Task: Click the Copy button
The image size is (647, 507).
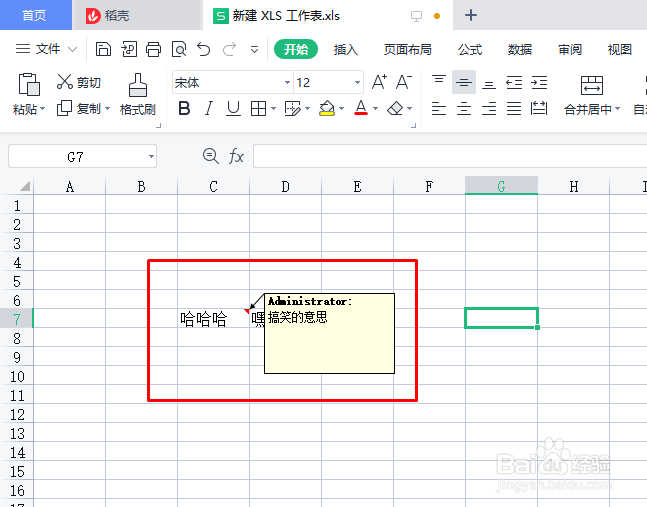Action: [79, 108]
